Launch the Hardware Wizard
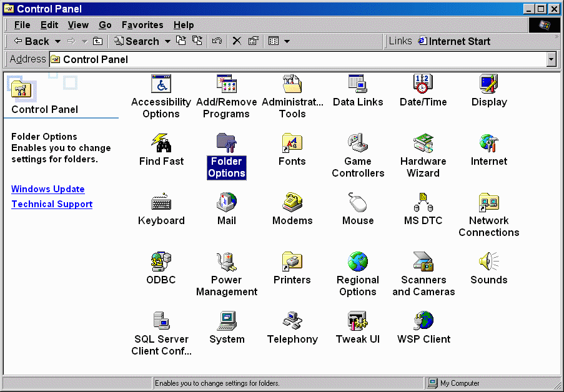564x392 pixels. tap(423, 144)
